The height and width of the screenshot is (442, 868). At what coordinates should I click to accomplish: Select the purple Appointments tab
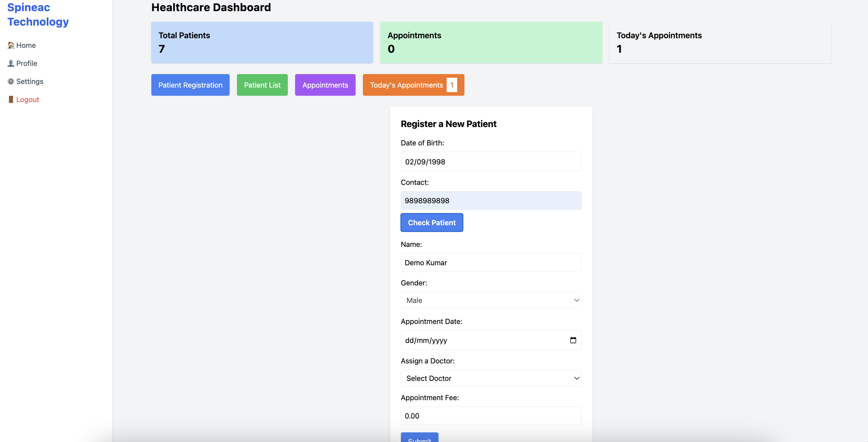click(325, 85)
